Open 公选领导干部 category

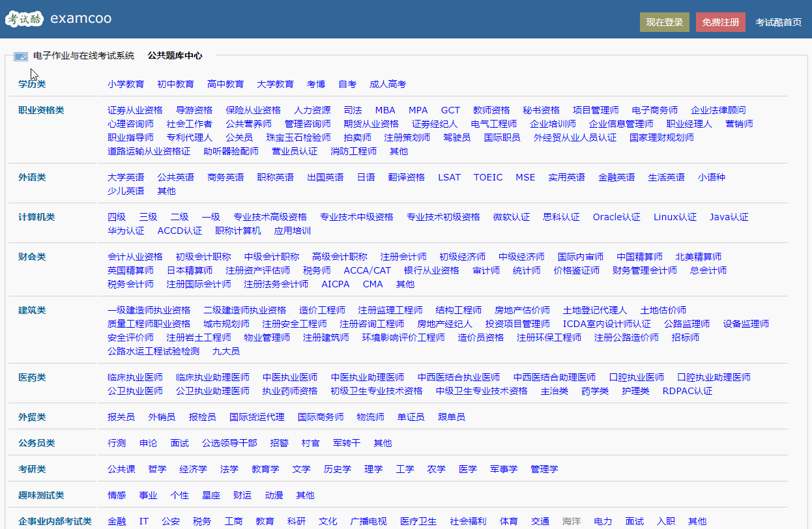pos(229,443)
